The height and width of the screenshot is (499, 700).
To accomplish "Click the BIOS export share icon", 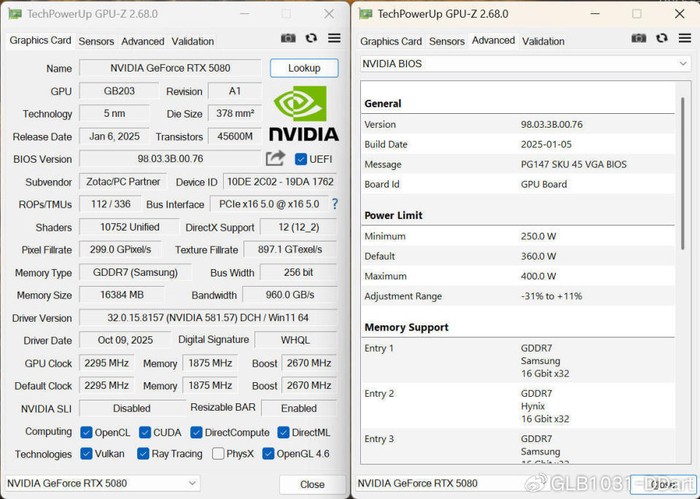I will pyautogui.click(x=275, y=158).
